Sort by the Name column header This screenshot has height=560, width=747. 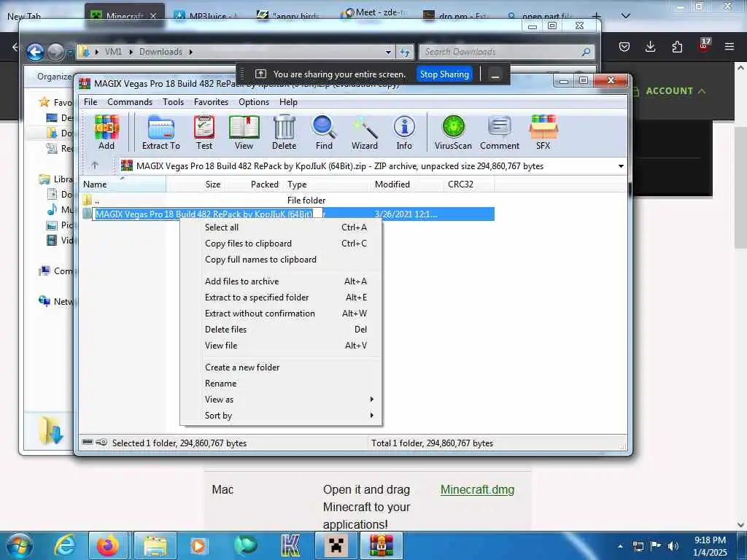pos(123,184)
